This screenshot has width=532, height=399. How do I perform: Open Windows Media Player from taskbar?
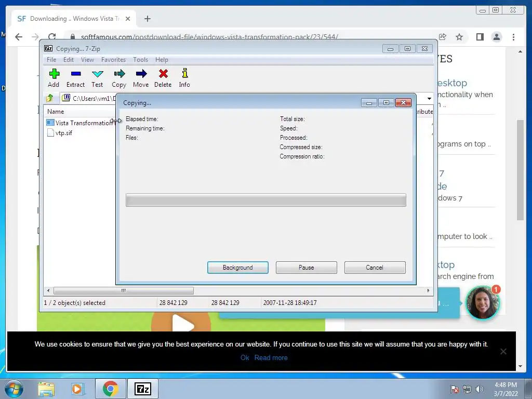77,389
